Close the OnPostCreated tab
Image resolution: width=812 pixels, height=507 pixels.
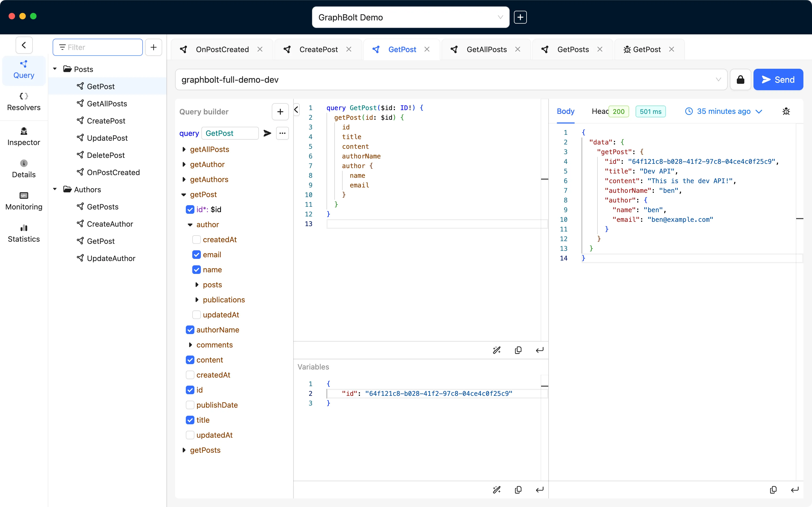(x=260, y=49)
